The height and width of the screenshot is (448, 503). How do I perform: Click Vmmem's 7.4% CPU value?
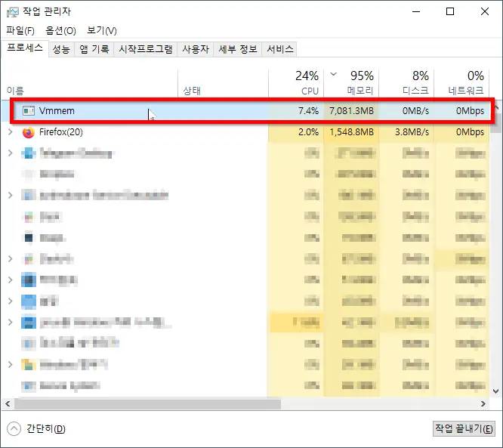click(308, 111)
